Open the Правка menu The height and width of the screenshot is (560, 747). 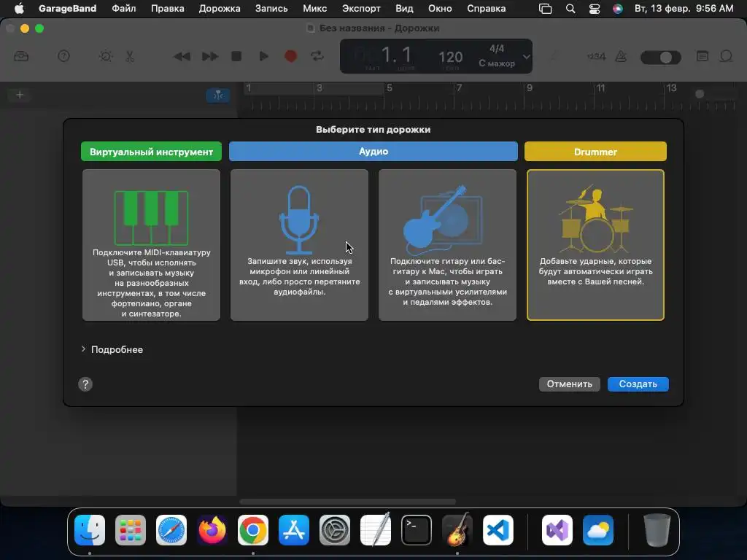[167, 9]
